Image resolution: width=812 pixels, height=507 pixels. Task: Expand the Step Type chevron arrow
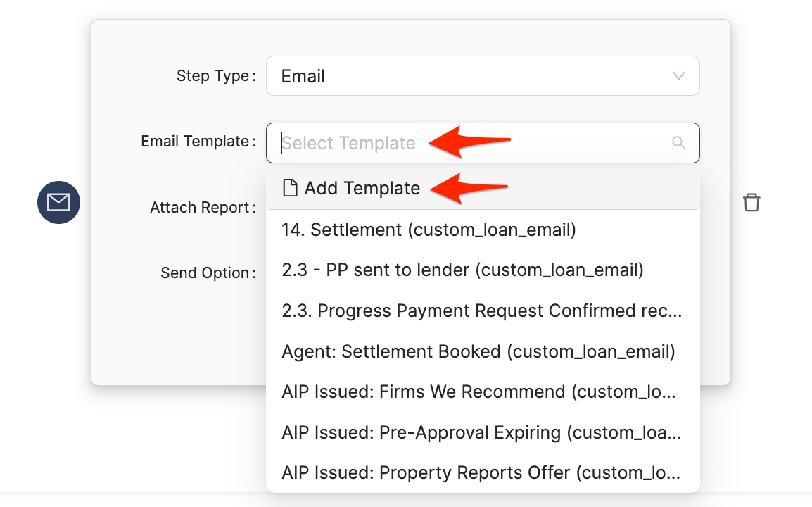678,76
